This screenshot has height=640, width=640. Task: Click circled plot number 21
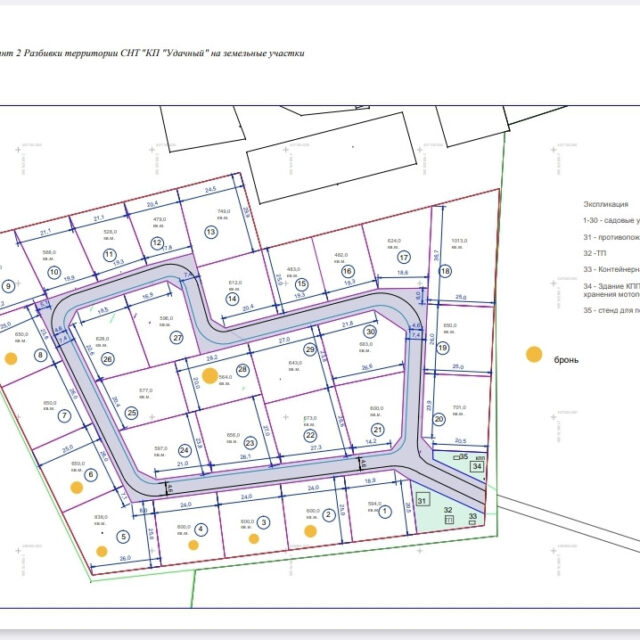point(378,430)
